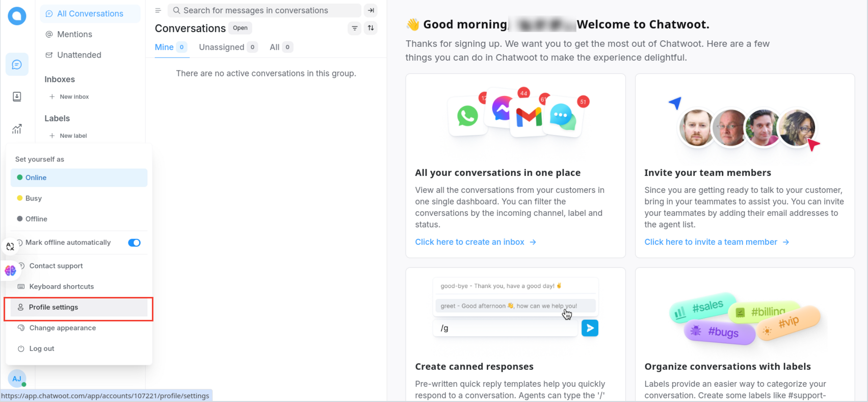This screenshot has height=402, width=868.
Task: Click the Labels section heading
Action: 57,118
